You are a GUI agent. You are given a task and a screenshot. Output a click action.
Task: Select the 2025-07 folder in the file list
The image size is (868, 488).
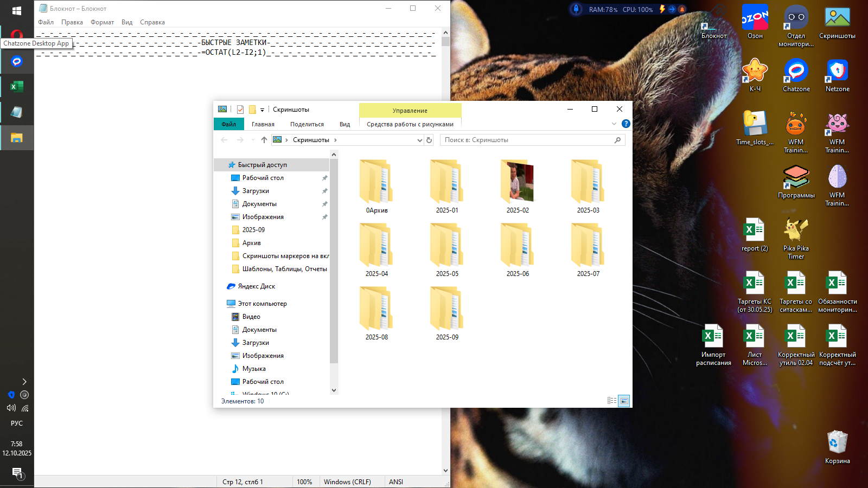click(588, 250)
